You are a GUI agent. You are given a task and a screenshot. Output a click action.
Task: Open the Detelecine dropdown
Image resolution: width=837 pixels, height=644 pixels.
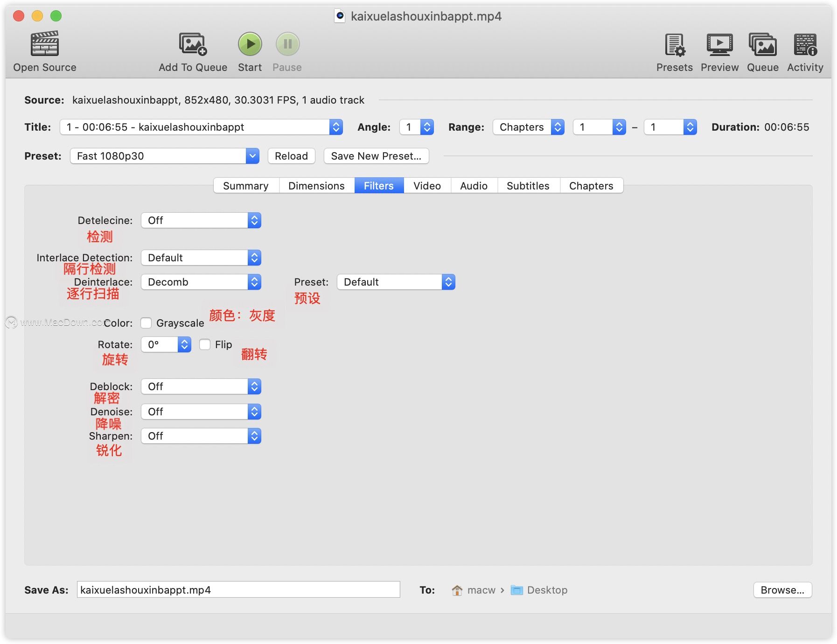[201, 220]
